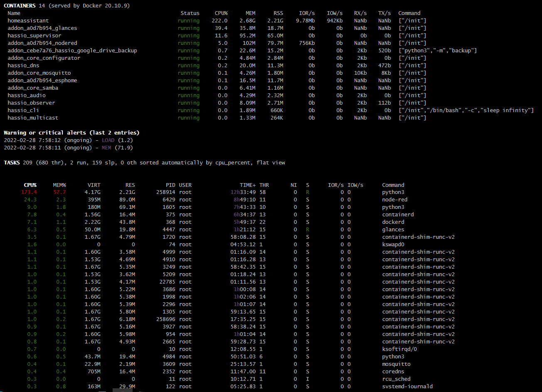Click the glances process command
Screen dimensions: 542x392
pyautogui.click(x=393, y=230)
